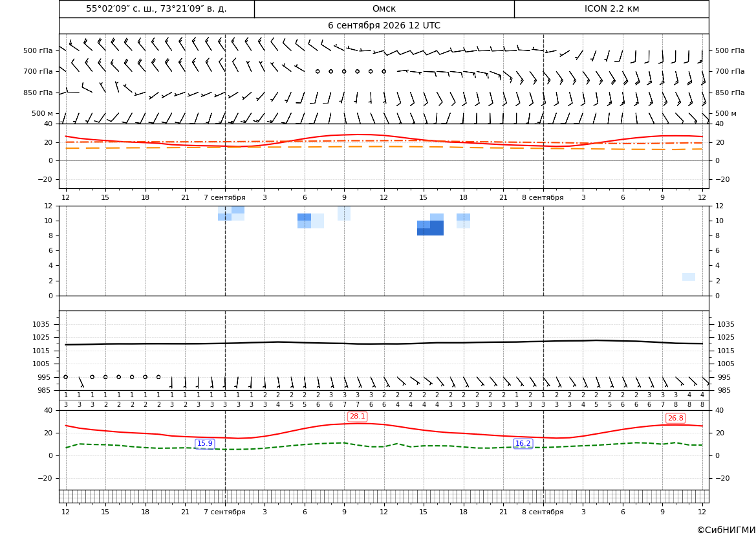The height and width of the screenshot is (535, 756).
Task: Click the 500 м left axis label
Action: coord(42,113)
